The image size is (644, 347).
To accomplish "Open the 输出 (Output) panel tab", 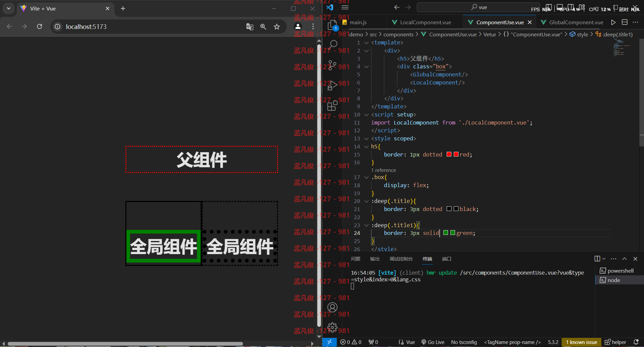I will 375,259.
